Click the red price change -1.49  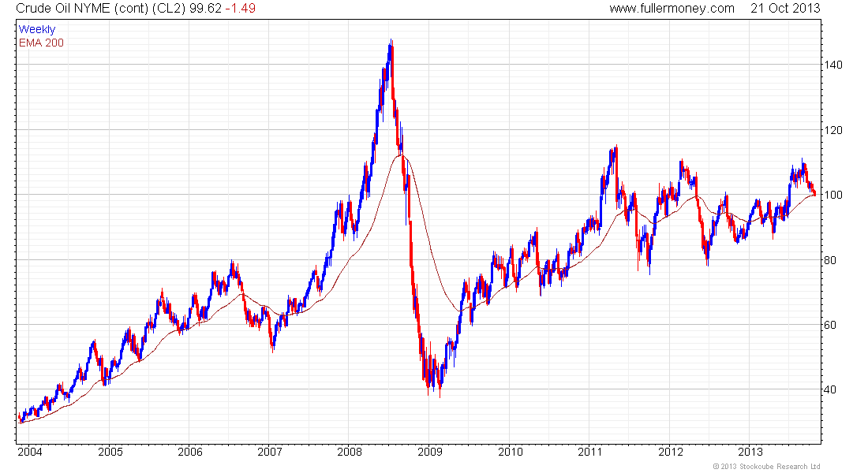(x=240, y=9)
